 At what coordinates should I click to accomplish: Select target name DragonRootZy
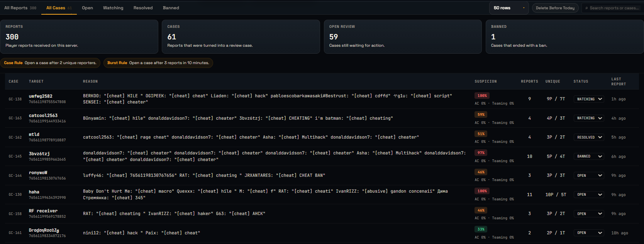click(44, 230)
